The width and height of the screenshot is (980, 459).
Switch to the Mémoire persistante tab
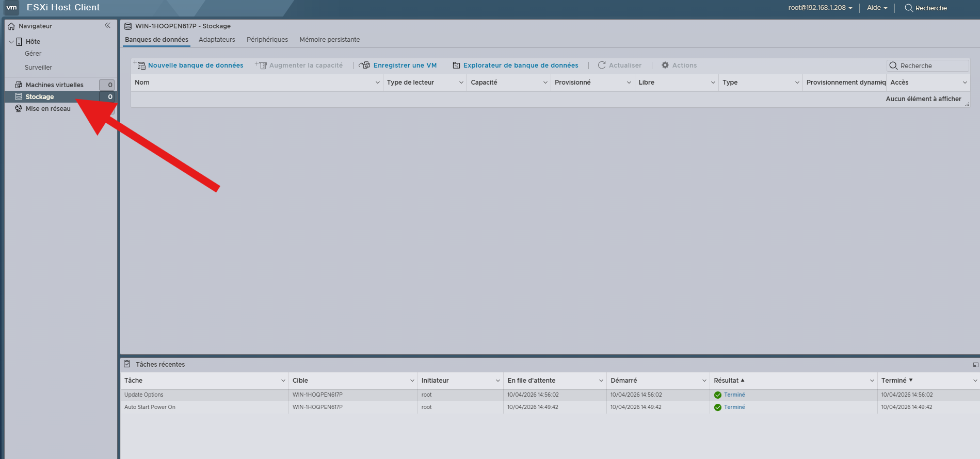(330, 40)
